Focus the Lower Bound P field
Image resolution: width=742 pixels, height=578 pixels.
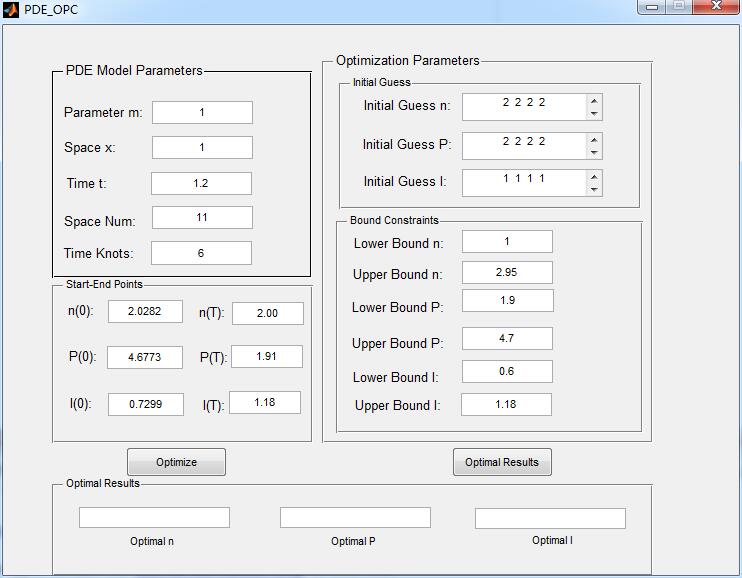pyautogui.click(x=507, y=301)
